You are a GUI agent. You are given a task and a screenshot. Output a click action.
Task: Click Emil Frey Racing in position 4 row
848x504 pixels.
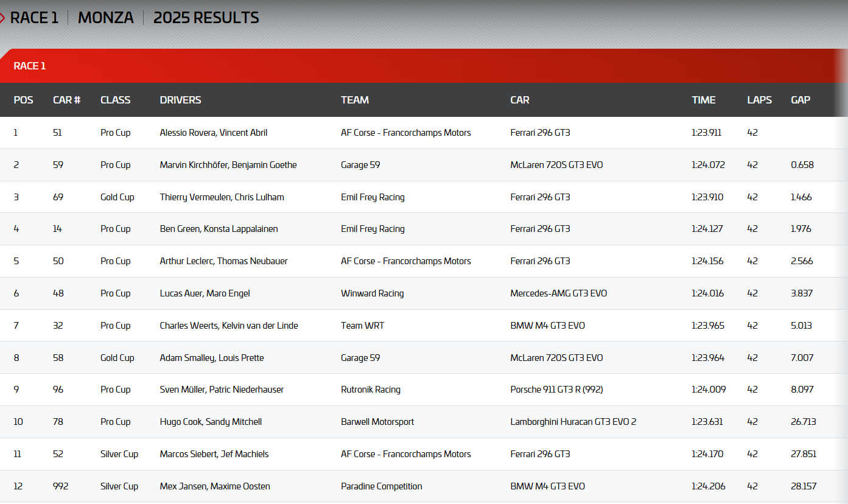coord(373,229)
